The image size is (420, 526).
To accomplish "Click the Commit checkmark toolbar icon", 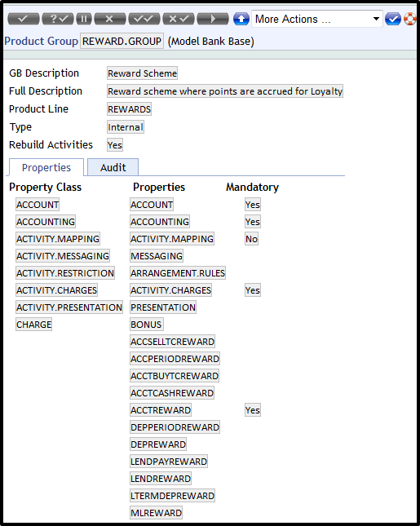I will [23, 19].
